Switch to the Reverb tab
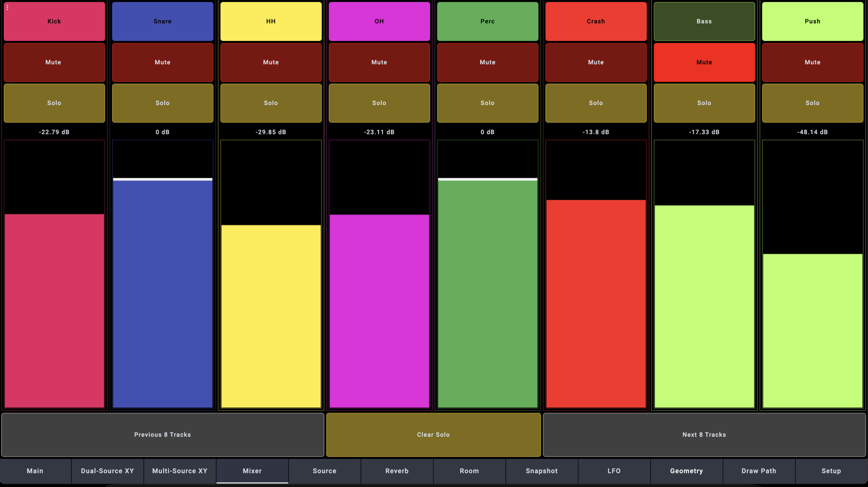Screen dimensions: 868x487 397,471
